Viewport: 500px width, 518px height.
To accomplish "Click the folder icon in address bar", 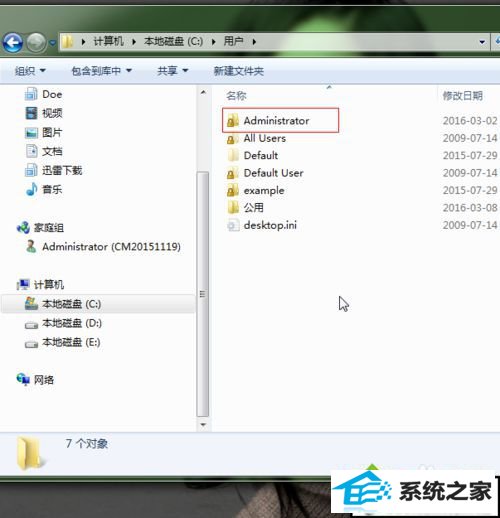I will pyautogui.click(x=67, y=42).
